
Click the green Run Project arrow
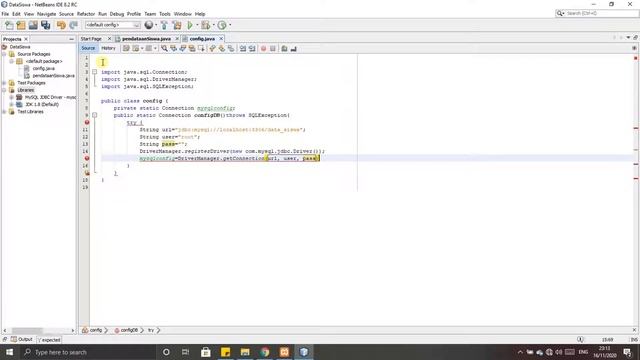(190, 25)
